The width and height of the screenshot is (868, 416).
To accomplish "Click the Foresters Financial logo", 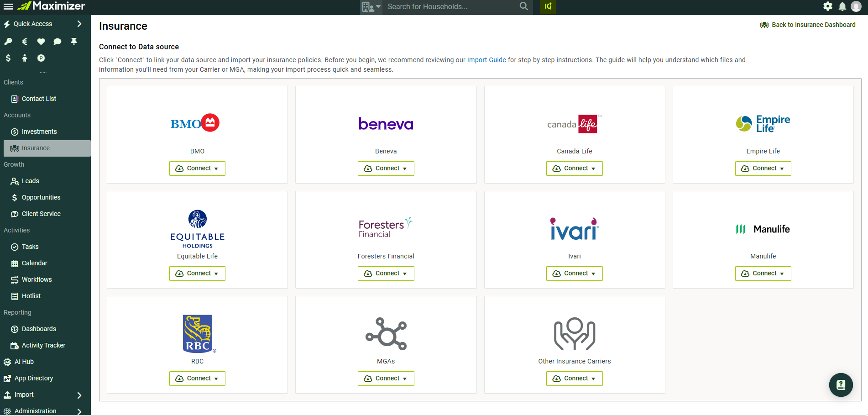I will 386,227.
